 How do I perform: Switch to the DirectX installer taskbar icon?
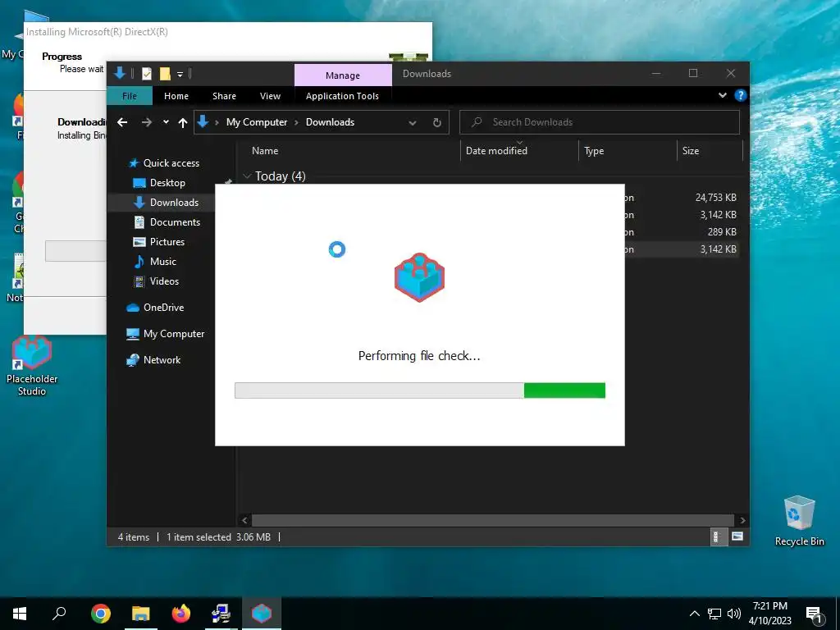[x=221, y=614]
